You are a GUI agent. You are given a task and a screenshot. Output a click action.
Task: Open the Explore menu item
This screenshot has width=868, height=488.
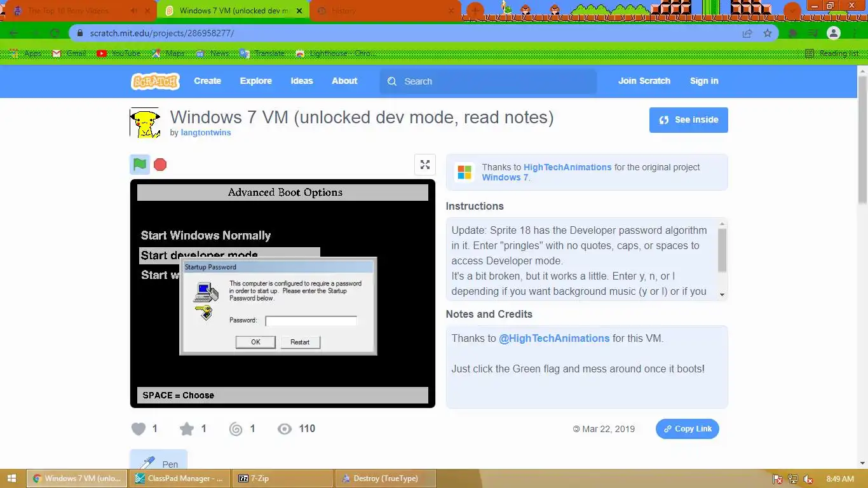[256, 81]
